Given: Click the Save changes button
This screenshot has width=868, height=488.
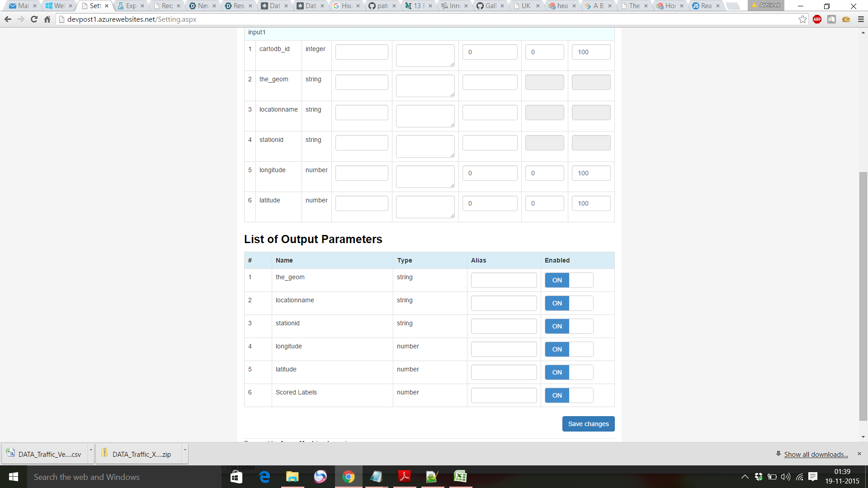Looking at the screenshot, I should (588, 424).
